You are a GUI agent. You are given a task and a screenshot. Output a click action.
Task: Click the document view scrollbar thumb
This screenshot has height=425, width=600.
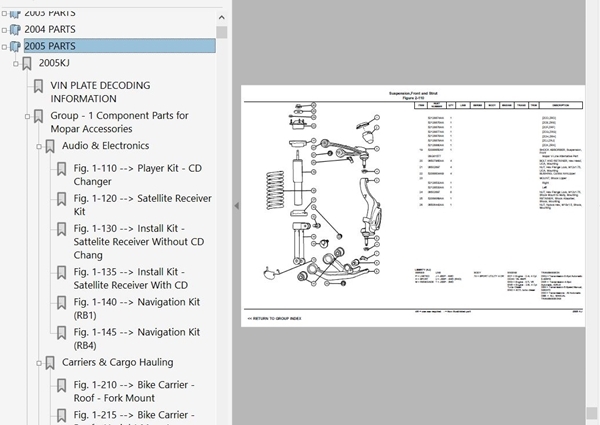click(592, 413)
